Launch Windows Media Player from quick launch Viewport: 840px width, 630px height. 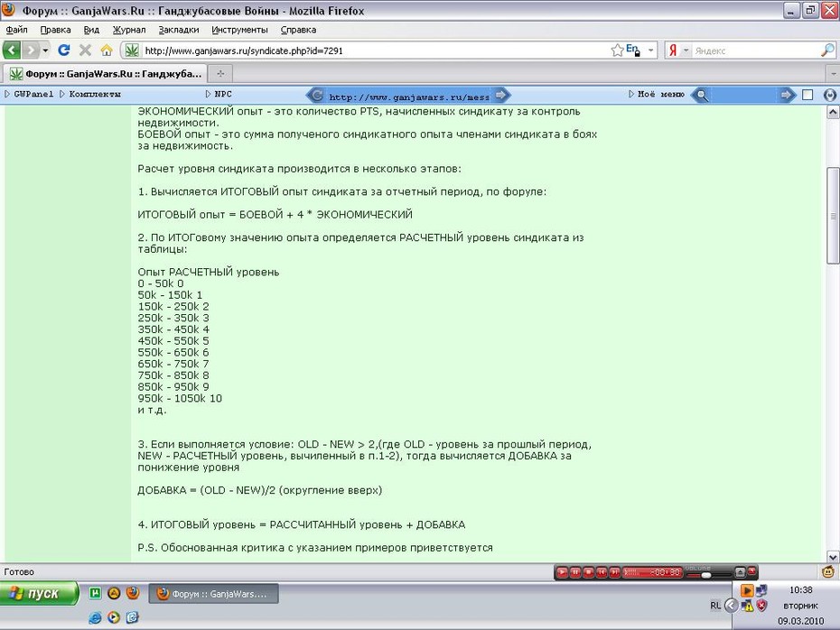pyautogui.click(x=114, y=617)
